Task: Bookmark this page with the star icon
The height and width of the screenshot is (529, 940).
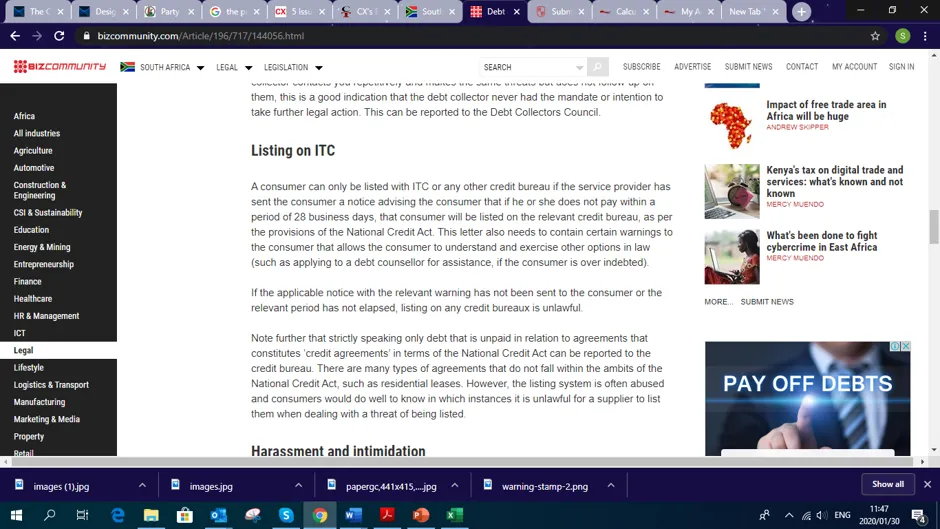Action: (x=875, y=36)
